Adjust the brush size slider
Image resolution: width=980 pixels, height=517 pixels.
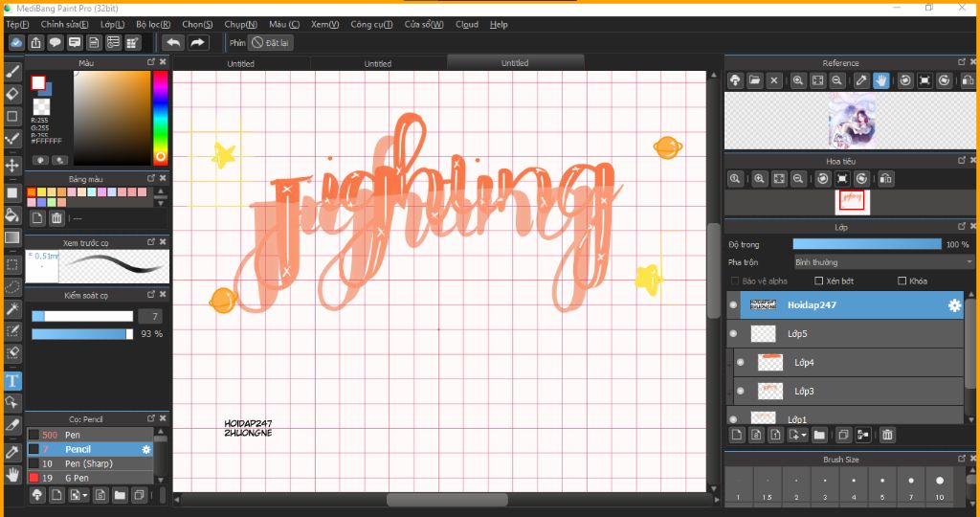coord(82,316)
